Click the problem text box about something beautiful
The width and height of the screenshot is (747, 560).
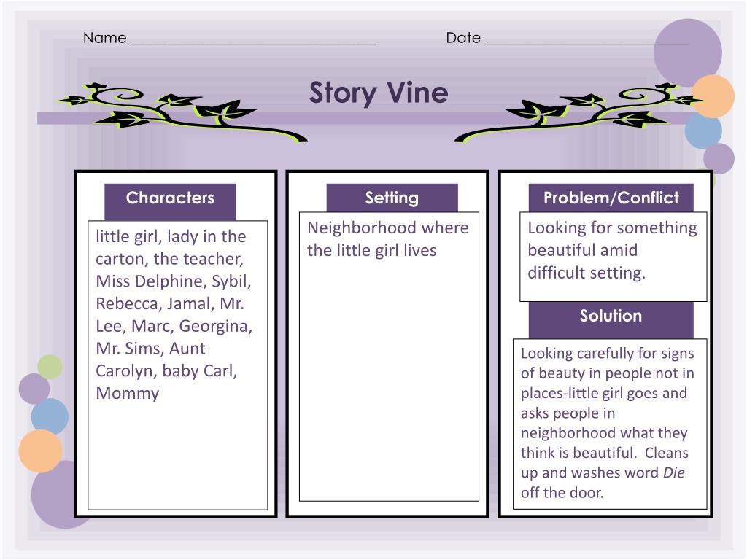pos(613,257)
